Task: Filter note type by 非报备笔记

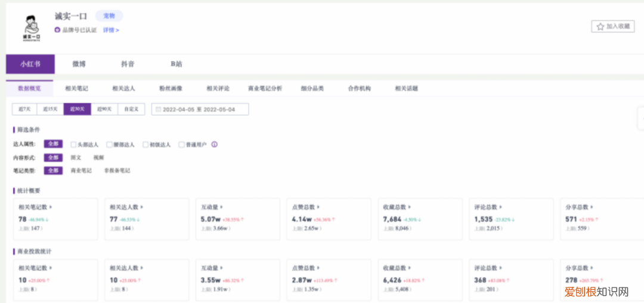Action: 117,171
